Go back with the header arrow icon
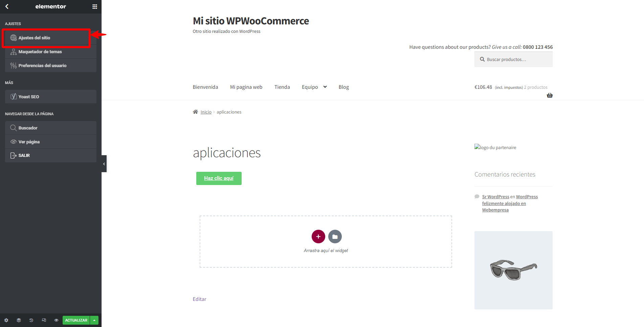The height and width of the screenshot is (327, 644). (7, 6)
